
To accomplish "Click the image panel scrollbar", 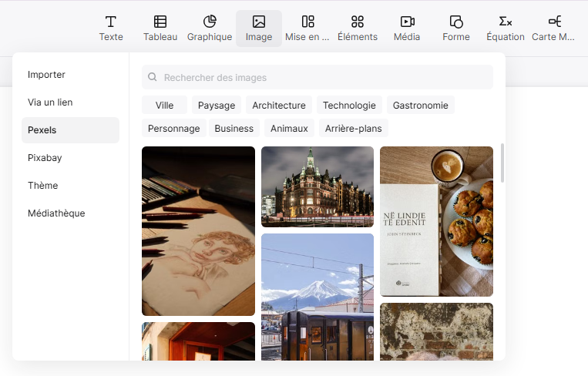I will 502,163.
